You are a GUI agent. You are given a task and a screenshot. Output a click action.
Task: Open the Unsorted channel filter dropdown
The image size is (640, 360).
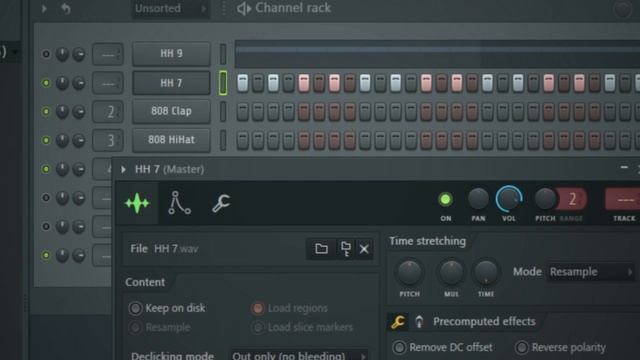coord(171,8)
